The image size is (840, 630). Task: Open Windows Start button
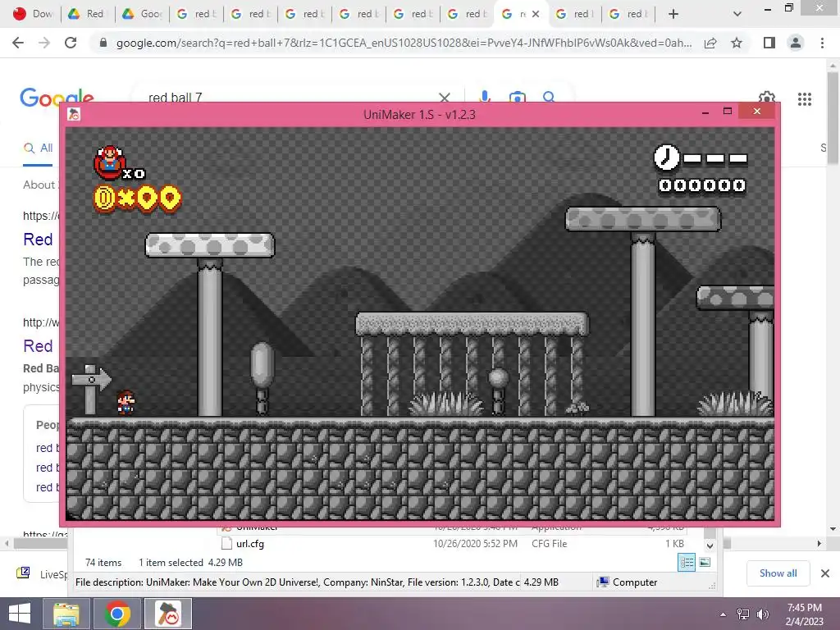pos(20,614)
